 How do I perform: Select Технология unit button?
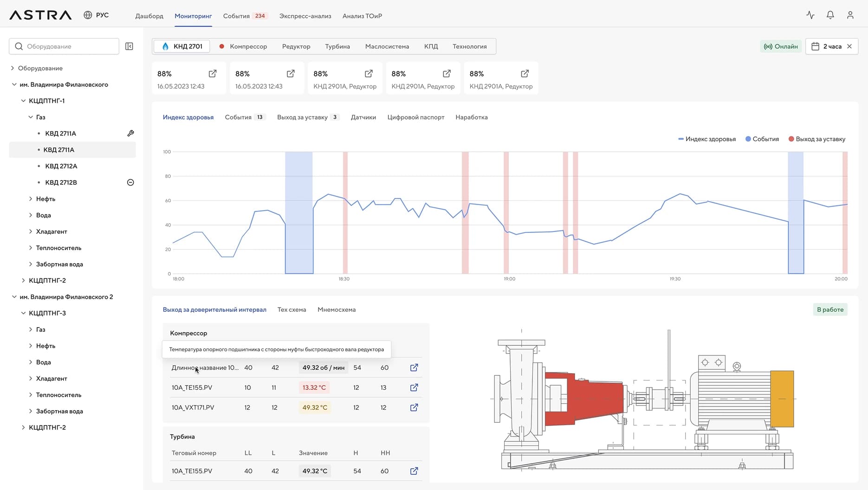click(x=470, y=46)
